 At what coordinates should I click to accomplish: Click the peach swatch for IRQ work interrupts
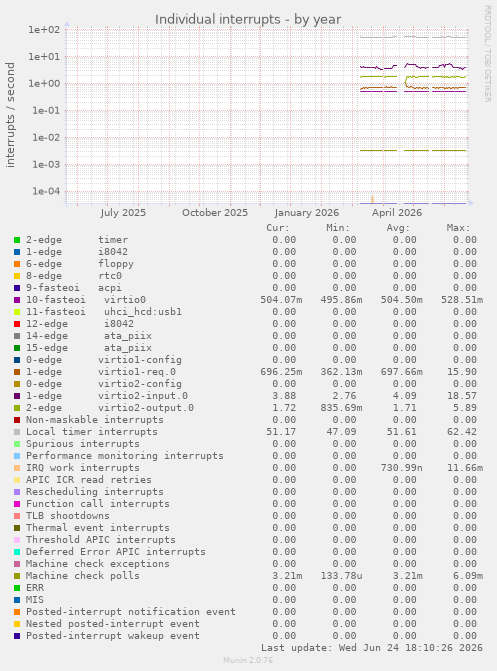[17, 468]
